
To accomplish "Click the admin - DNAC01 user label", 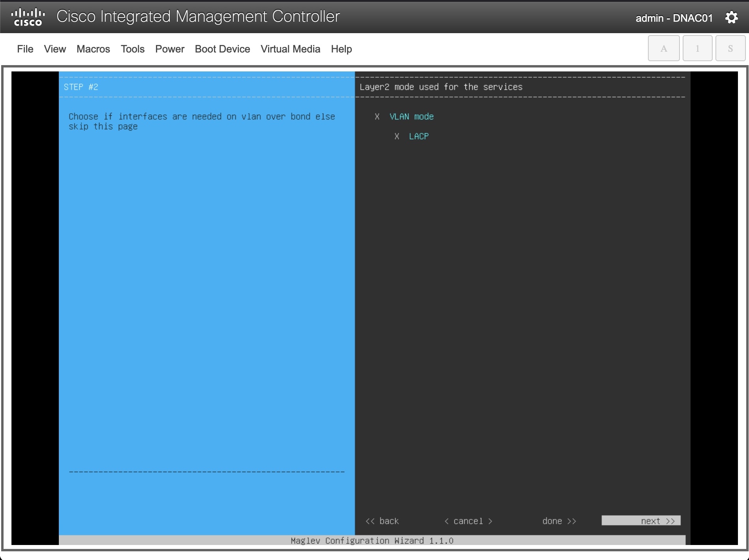I will (674, 18).
